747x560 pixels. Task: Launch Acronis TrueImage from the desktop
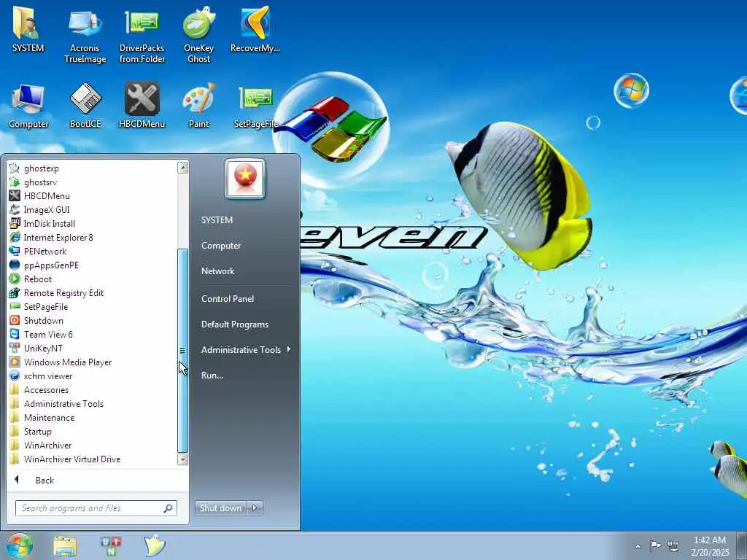85,36
